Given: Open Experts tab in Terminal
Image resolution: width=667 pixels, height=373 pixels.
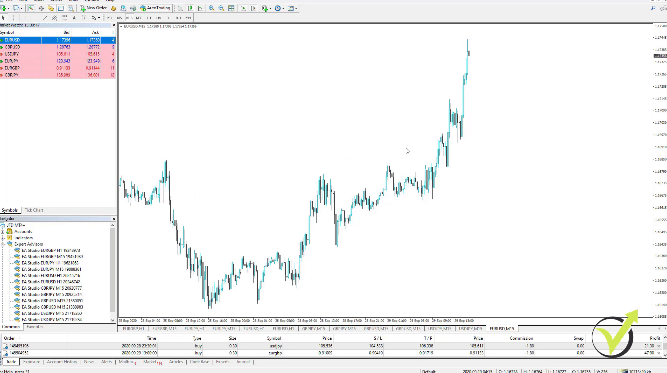Looking at the screenshot, I should pyautogui.click(x=222, y=362).
